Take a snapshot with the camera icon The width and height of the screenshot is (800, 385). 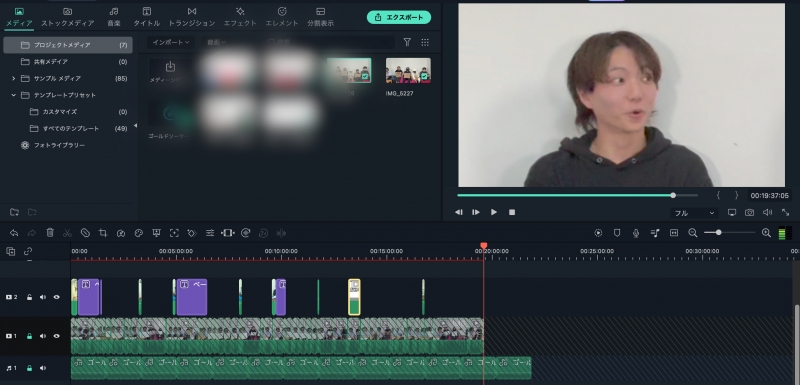click(x=749, y=212)
